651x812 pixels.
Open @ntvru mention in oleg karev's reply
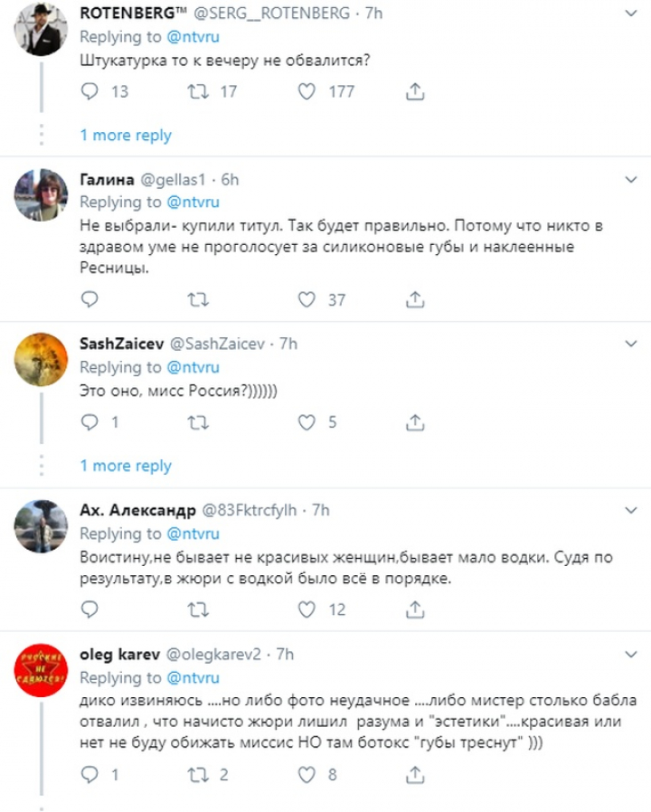192,677
